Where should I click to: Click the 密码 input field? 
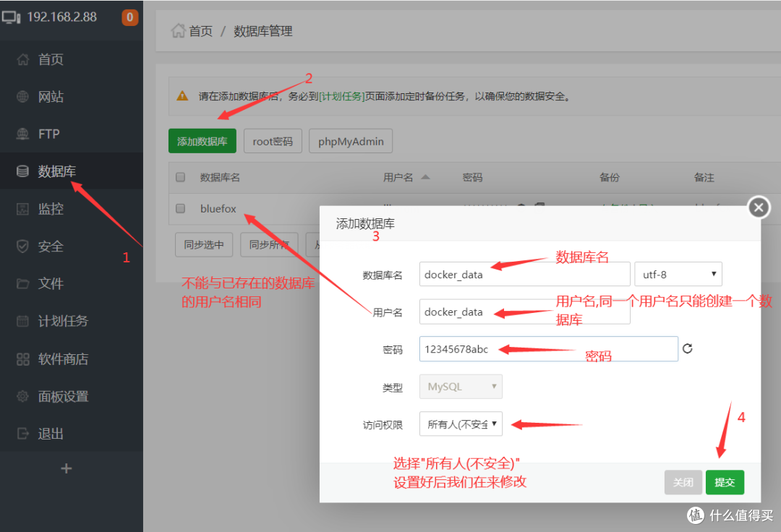pos(548,349)
